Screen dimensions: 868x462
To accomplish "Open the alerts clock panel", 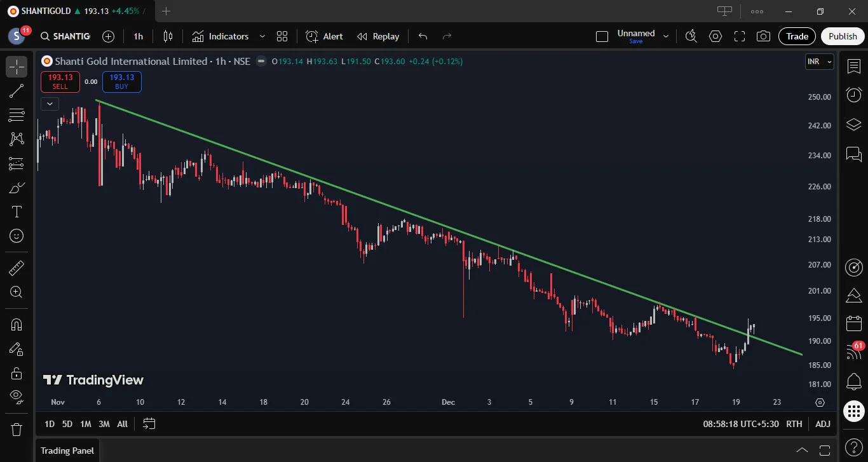I will click(x=854, y=95).
